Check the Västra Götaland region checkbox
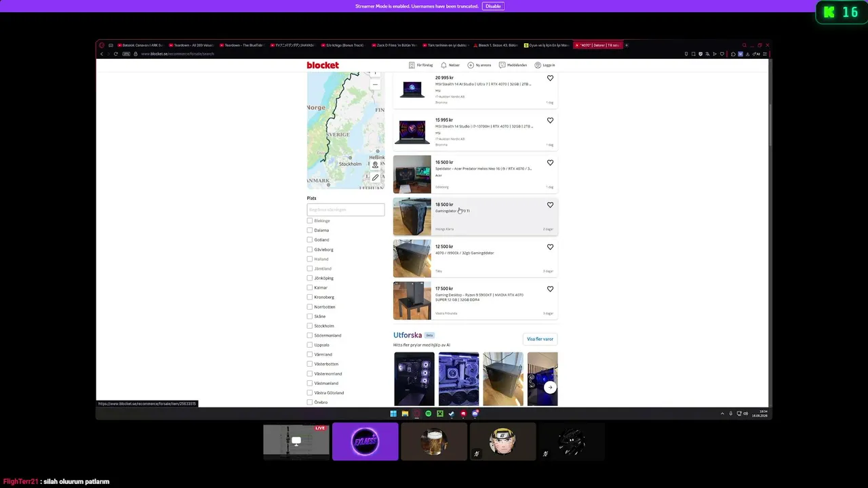The width and height of the screenshot is (868, 488). click(310, 392)
